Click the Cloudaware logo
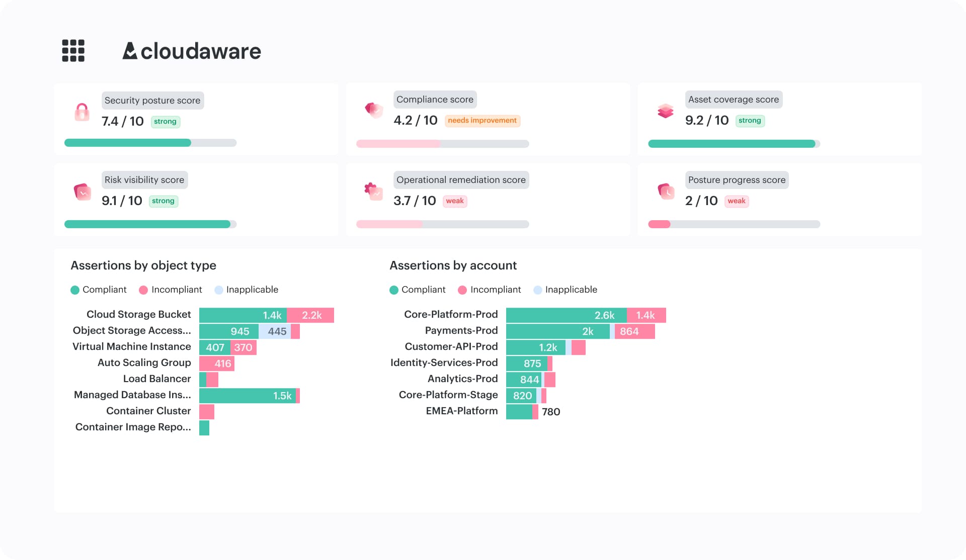The width and height of the screenshot is (966, 560). [x=192, y=51]
